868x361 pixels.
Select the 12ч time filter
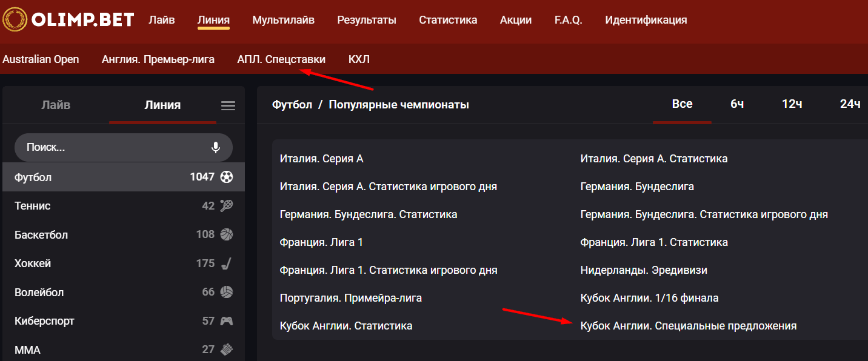pos(792,104)
